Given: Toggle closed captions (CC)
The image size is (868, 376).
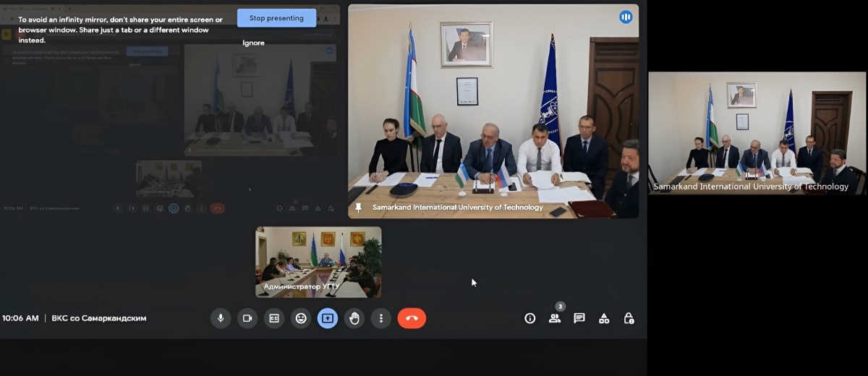Looking at the screenshot, I should click(x=274, y=318).
